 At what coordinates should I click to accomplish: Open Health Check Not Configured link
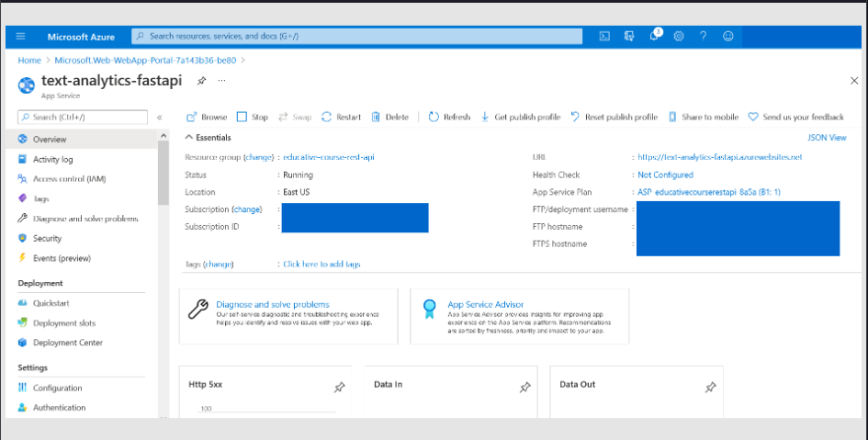665,175
